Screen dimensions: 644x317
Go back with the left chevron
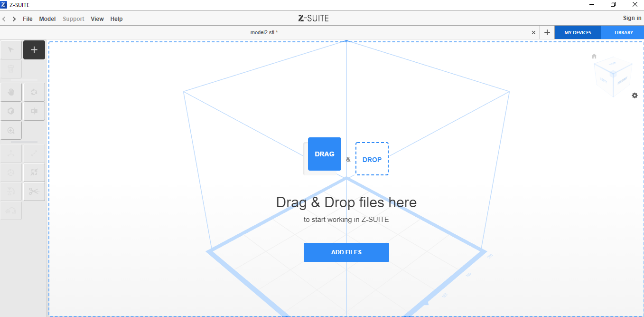[x=4, y=19]
